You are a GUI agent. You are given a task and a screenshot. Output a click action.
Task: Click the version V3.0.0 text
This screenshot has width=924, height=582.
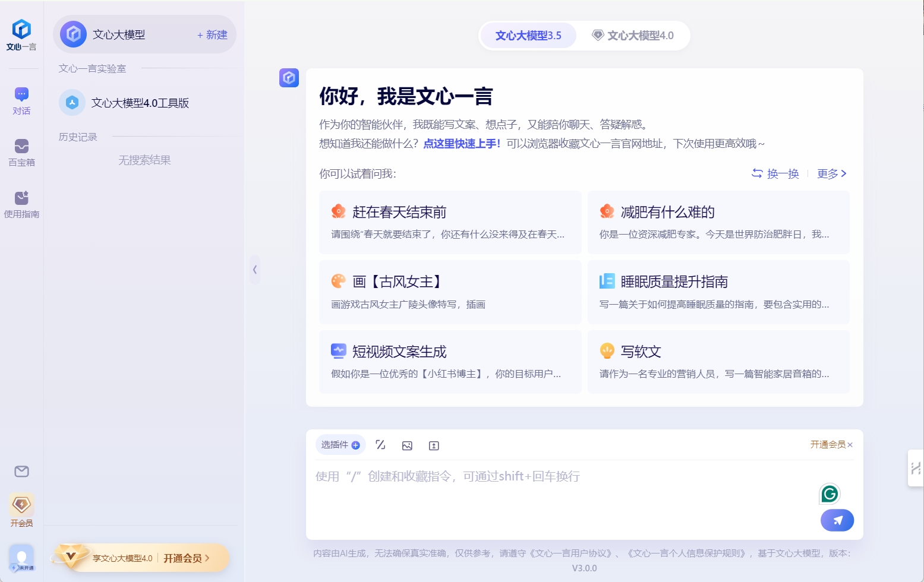coord(585,568)
